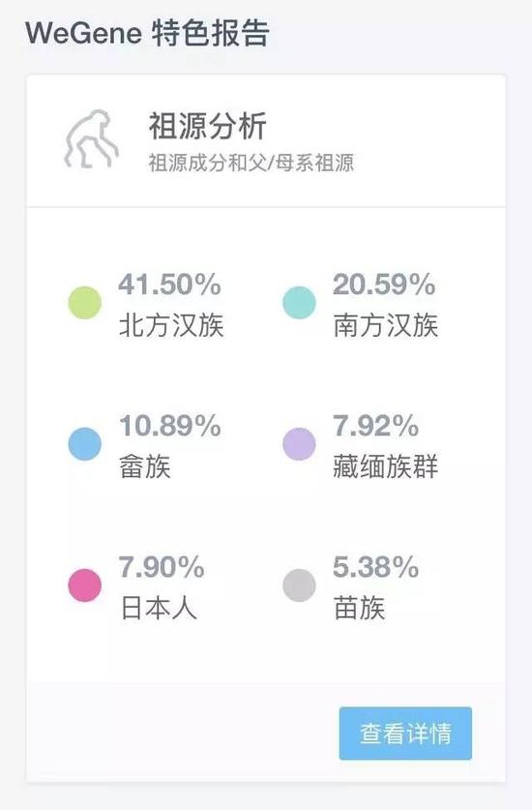This screenshot has width=532, height=810.
Task: Click the 10.89% percentage value
Action: [x=170, y=426]
